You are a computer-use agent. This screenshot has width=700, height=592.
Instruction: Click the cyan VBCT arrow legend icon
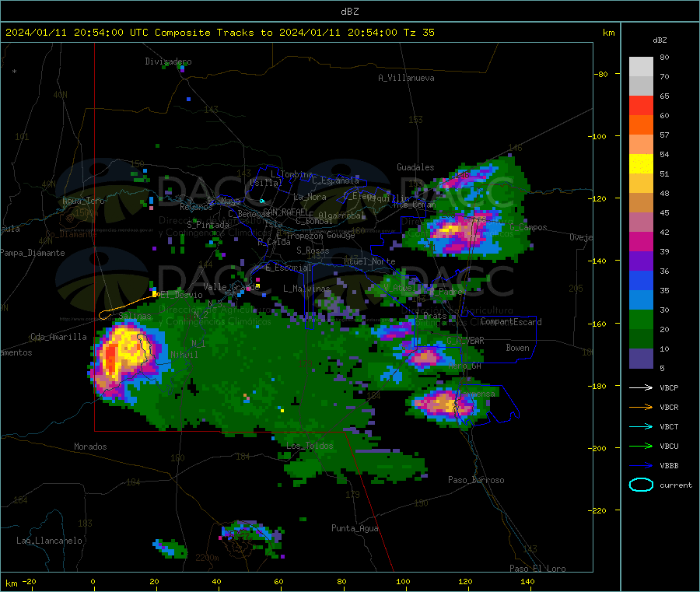click(641, 427)
